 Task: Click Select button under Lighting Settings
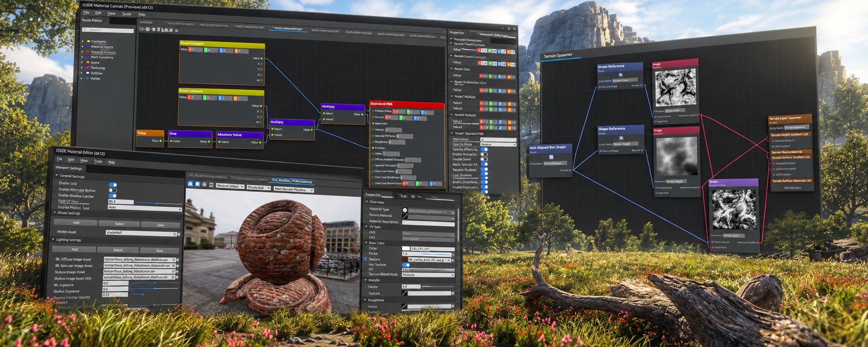[118, 250]
